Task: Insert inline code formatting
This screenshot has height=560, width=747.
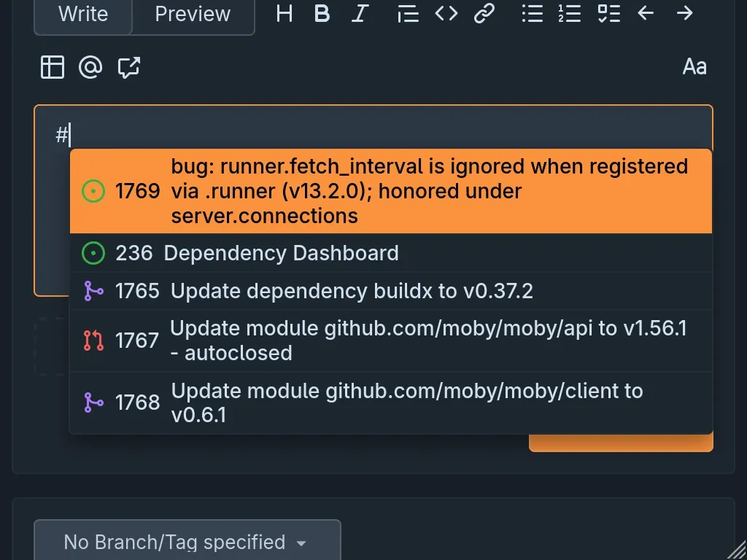Action: click(446, 13)
